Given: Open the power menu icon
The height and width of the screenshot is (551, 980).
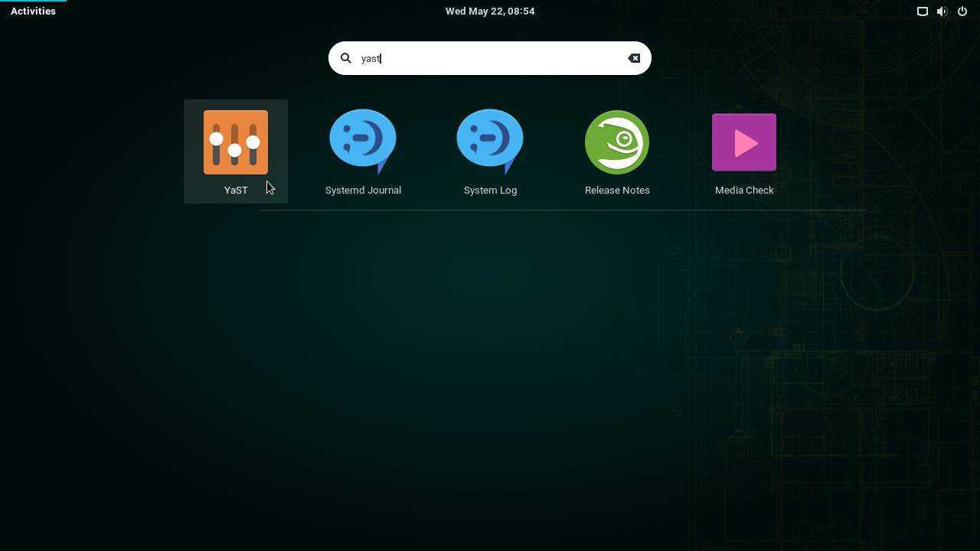Looking at the screenshot, I should [962, 11].
